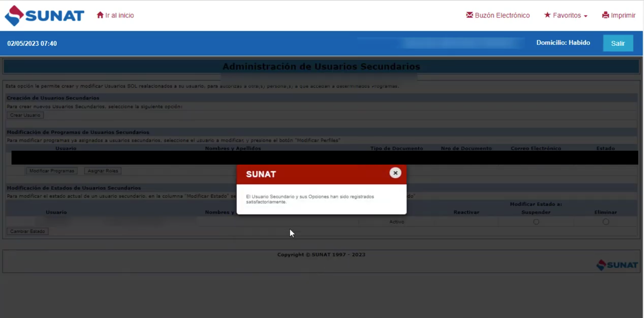
Task: Click the envelope icon for Buzón Electrónico
Action: click(x=469, y=15)
